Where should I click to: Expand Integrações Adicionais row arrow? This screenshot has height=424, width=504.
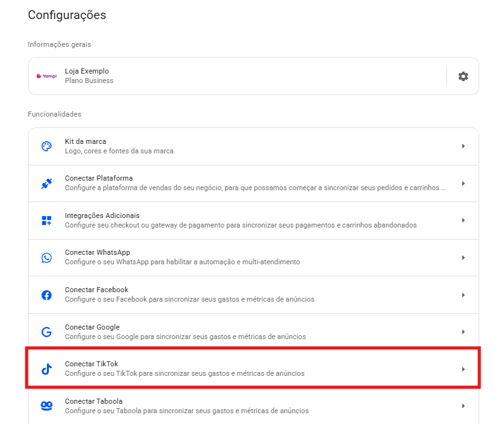463,220
